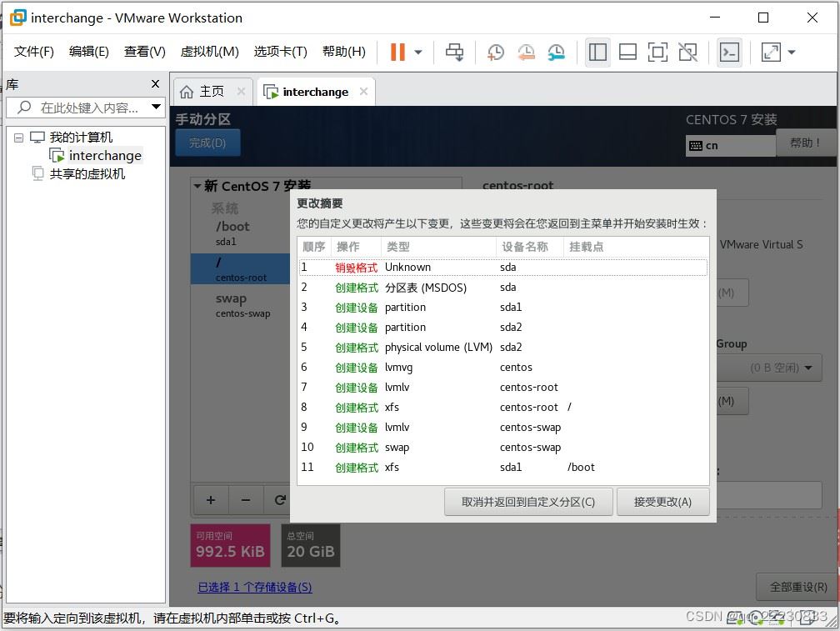Open the power options dropdown arrow
The width and height of the screenshot is (840, 631).
(x=418, y=53)
